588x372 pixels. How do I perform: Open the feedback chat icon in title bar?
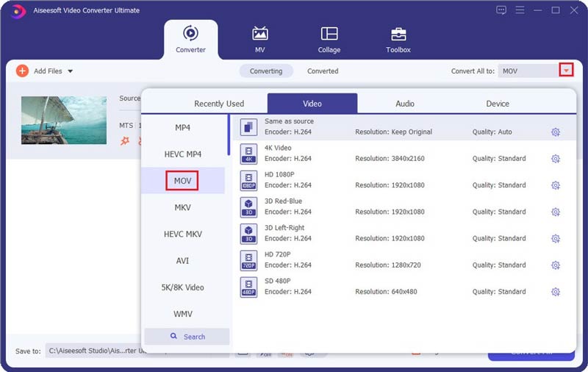tap(501, 10)
